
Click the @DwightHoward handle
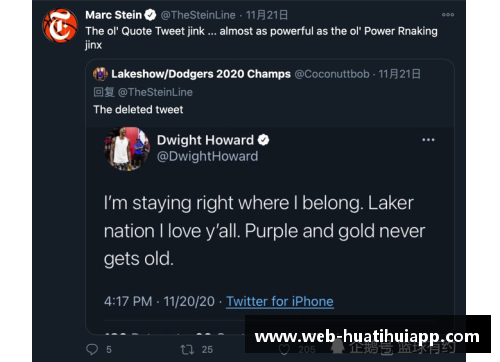pyautogui.click(x=207, y=156)
